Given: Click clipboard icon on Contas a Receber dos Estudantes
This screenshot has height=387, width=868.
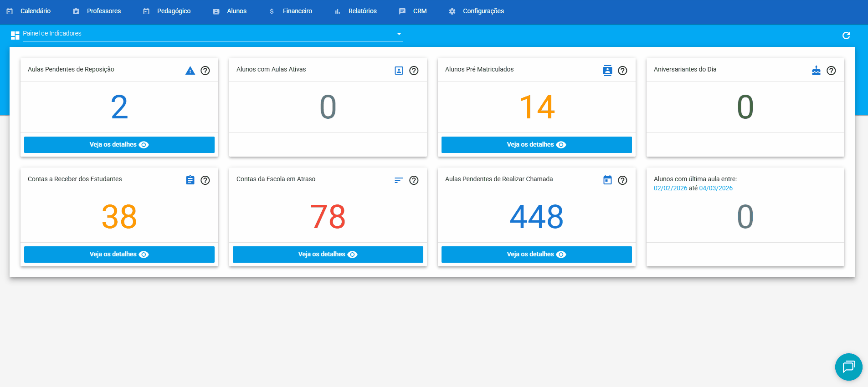Looking at the screenshot, I should click(x=190, y=180).
